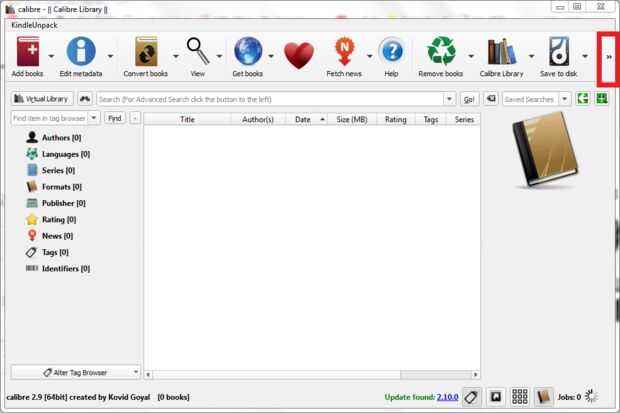Screen dimensions: 620x413
Task: Select the View magnifier icon
Action: point(198,51)
